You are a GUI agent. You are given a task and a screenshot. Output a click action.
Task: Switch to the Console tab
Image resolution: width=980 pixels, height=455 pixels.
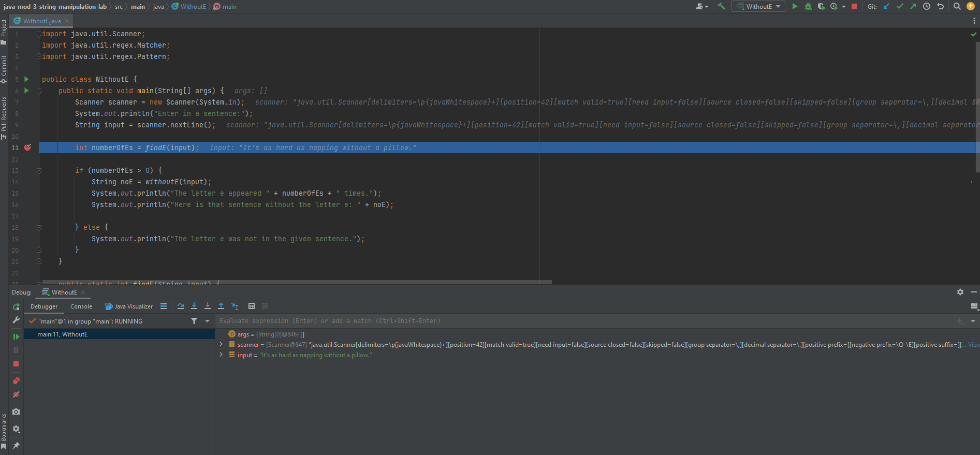pos(81,306)
